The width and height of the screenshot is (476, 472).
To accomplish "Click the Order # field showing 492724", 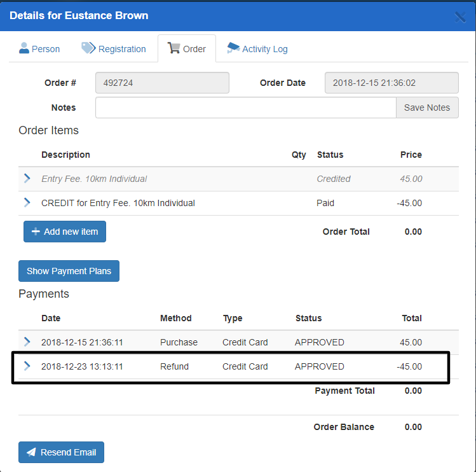I will pos(162,83).
